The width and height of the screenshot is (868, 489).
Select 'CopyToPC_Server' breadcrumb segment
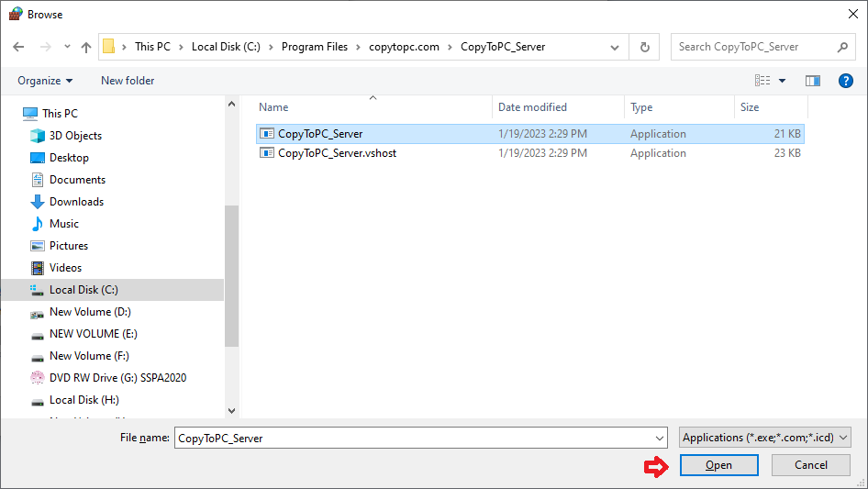(x=503, y=47)
